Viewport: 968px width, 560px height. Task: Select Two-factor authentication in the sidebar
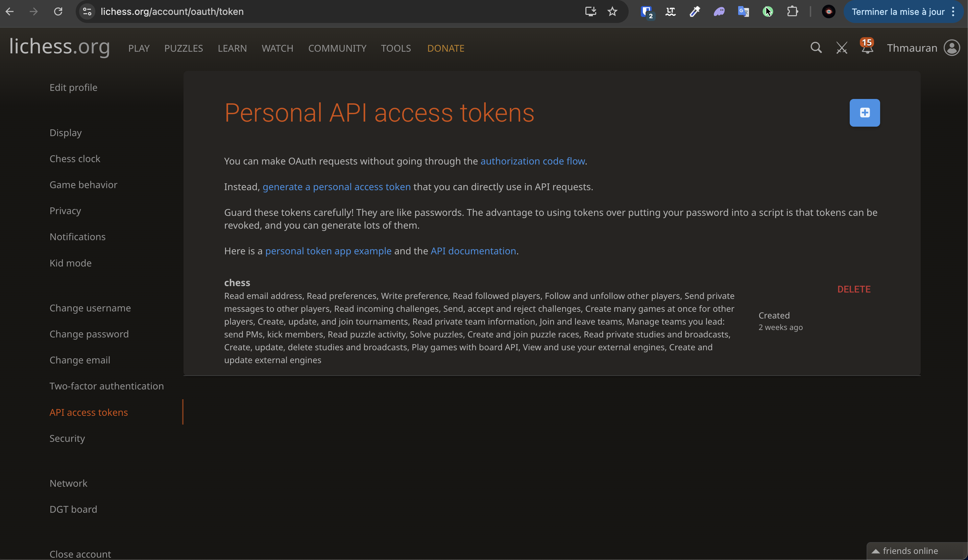tap(106, 386)
